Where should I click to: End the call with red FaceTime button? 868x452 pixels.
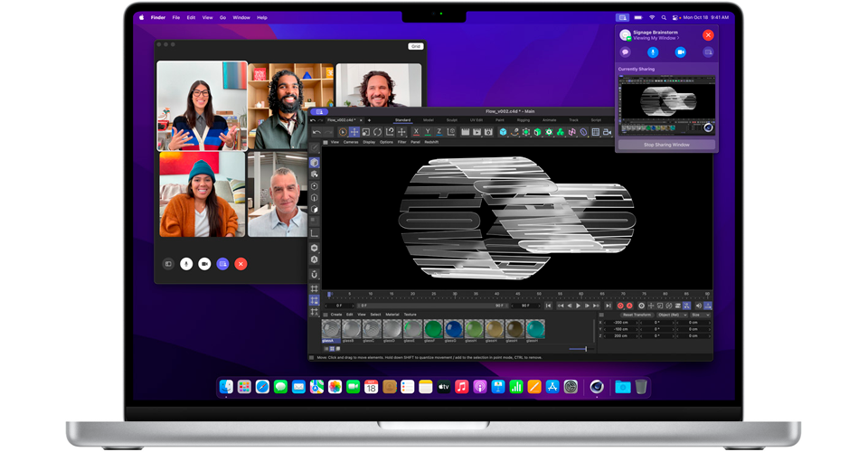point(241,264)
